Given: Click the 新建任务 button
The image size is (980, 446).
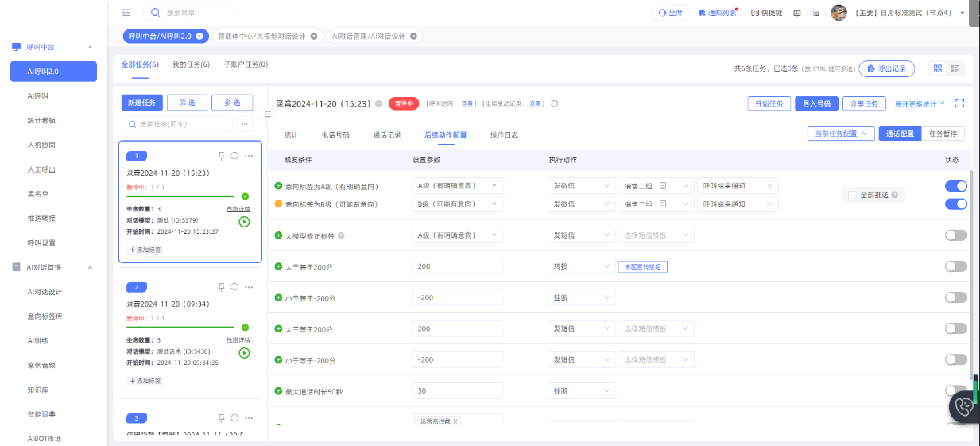Looking at the screenshot, I should [x=142, y=103].
